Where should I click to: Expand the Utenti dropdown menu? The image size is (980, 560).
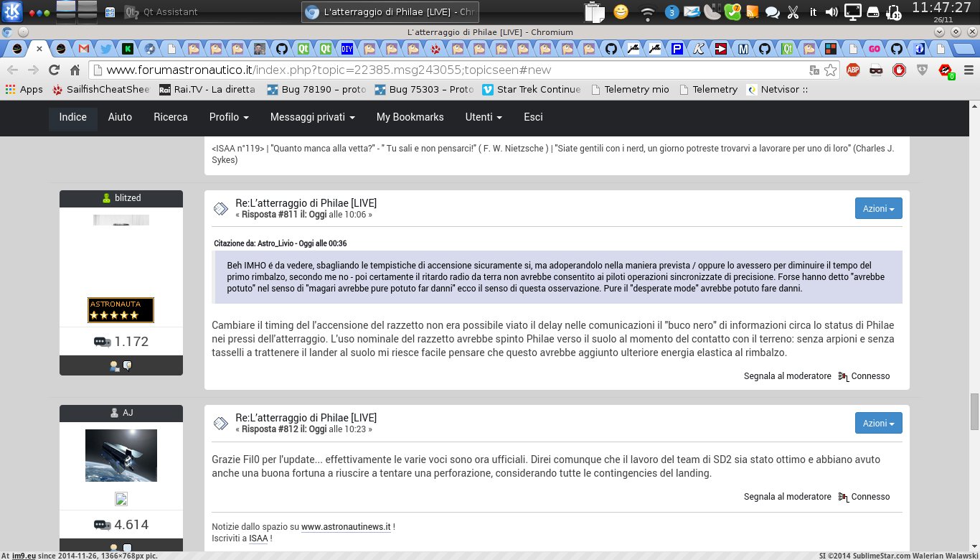pos(483,117)
